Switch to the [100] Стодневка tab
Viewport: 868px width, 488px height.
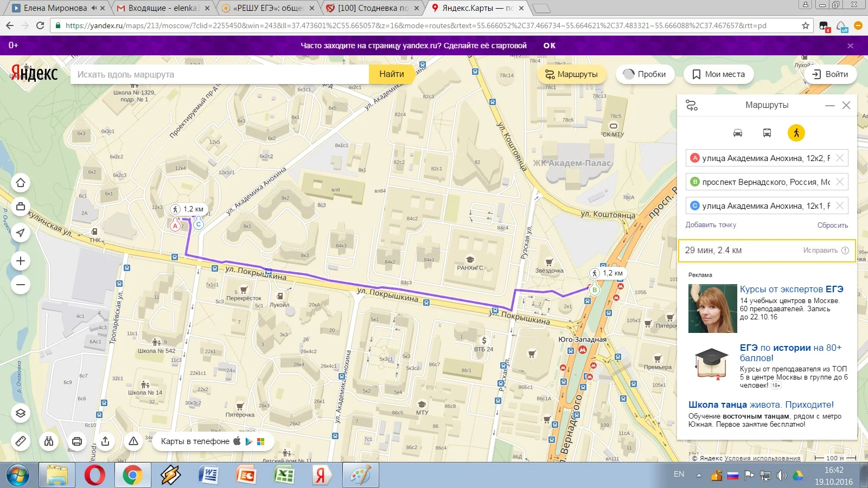click(373, 8)
